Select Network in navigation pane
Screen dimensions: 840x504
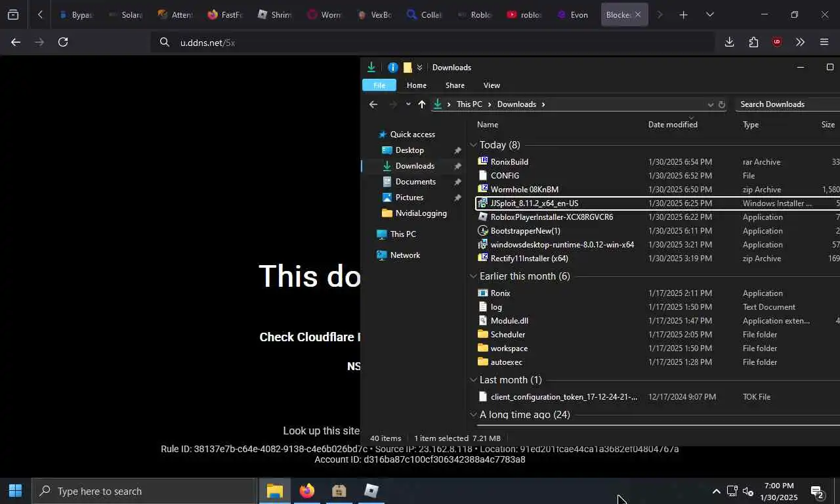click(x=405, y=255)
